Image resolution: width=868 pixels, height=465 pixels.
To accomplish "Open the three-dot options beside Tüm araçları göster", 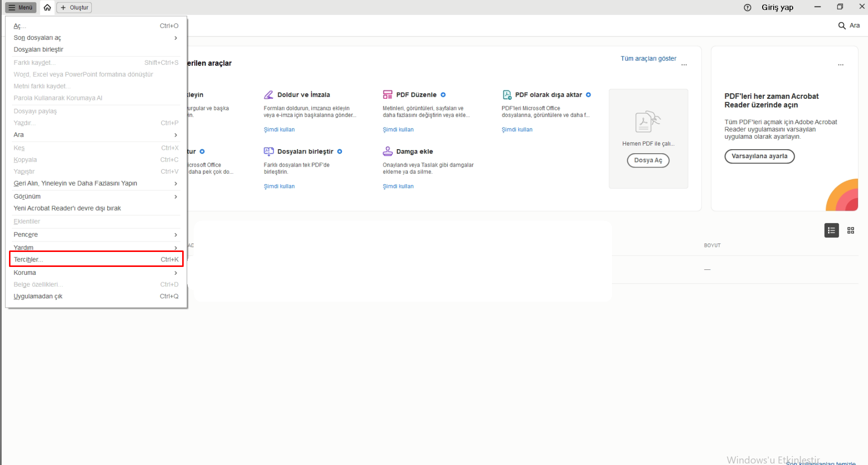I will (x=684, y=65).
